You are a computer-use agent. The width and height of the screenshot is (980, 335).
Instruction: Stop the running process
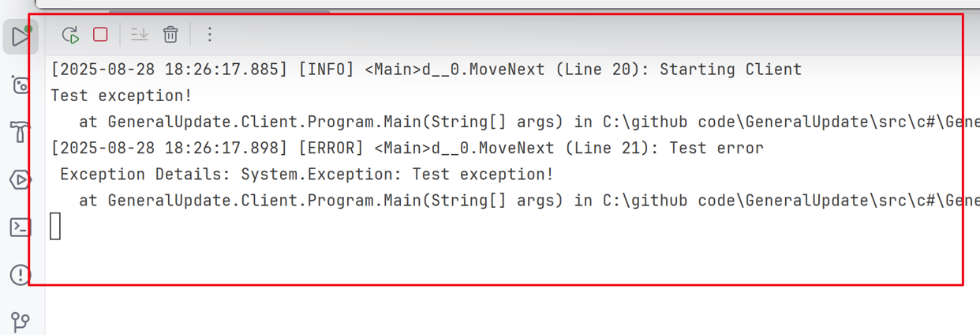click(x=100, y=35)
